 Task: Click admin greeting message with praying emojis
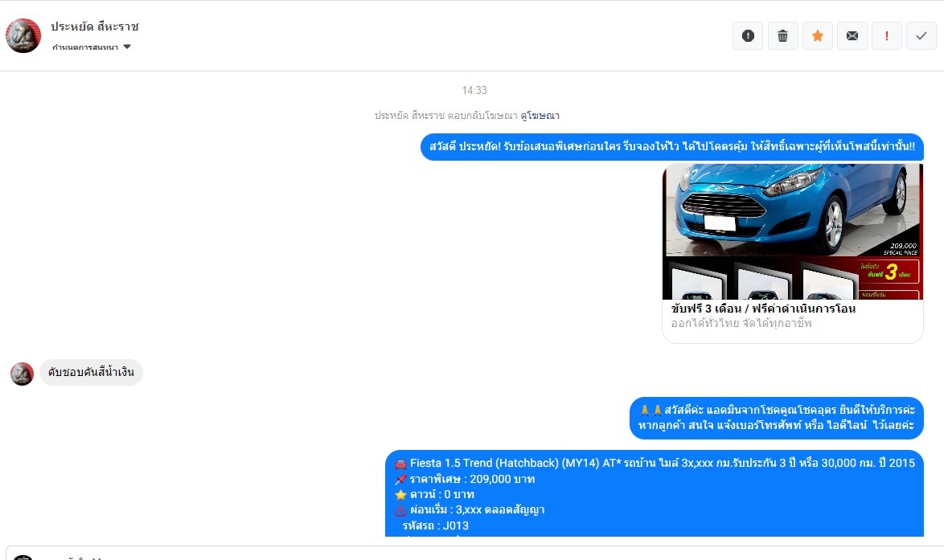[x=777, y=418]
